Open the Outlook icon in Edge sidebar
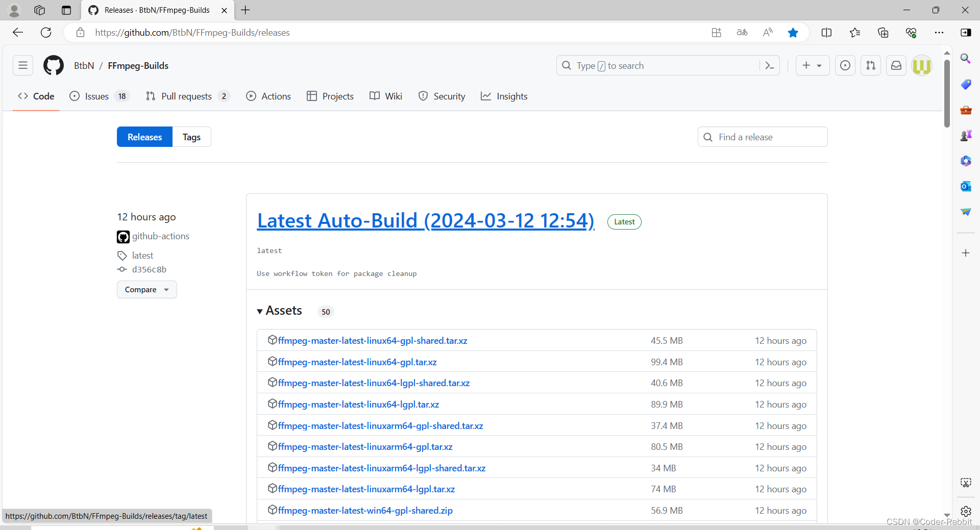 (x=966, y=186)
